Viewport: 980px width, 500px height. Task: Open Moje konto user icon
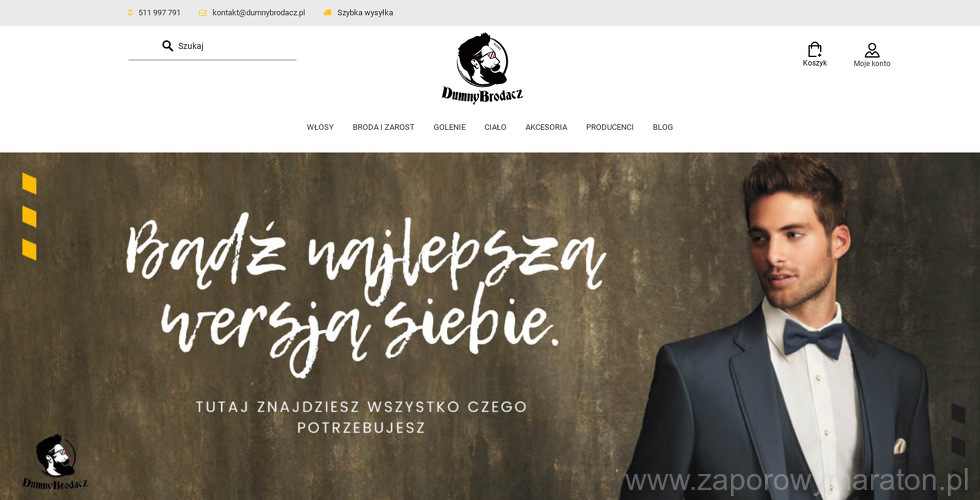pyautogui.click(x=872, y=50)
